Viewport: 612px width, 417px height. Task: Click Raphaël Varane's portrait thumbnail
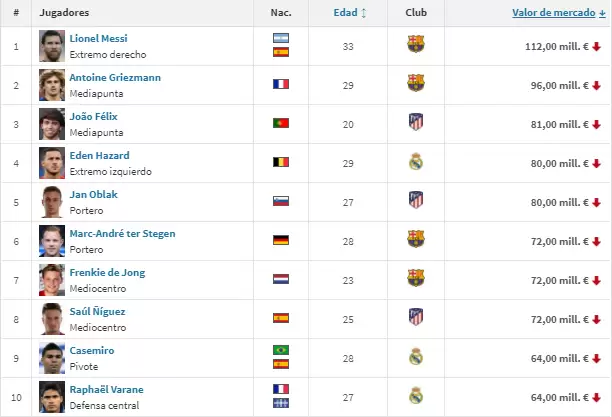[51, 396]
